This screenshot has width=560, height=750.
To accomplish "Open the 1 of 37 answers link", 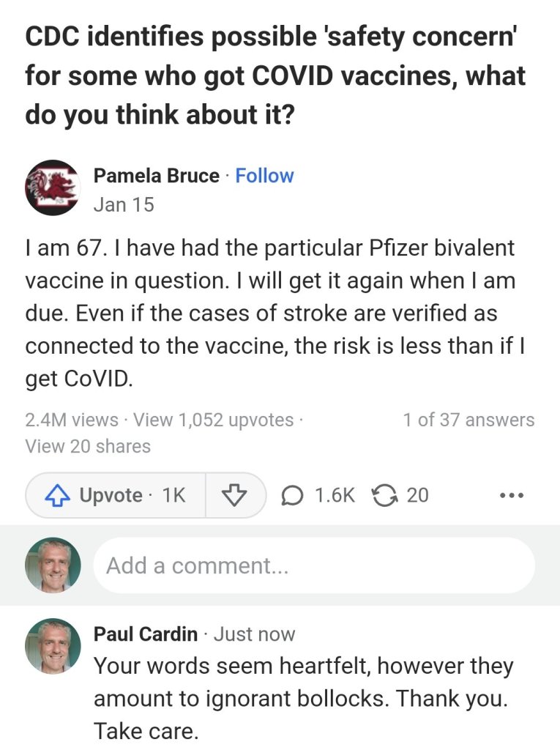I will coord(468,420).
